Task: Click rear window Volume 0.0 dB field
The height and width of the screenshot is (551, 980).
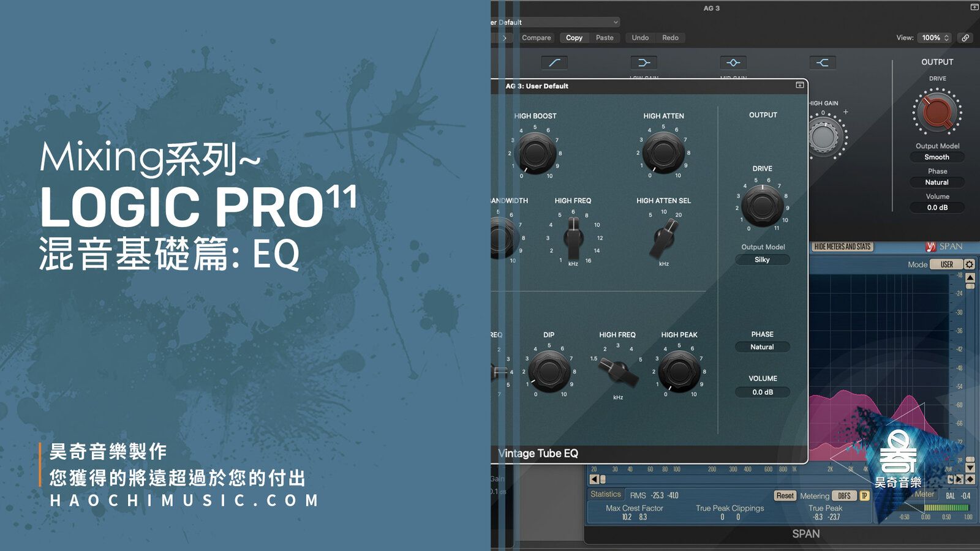Action: pyautogui.click(x=937, y=208)
